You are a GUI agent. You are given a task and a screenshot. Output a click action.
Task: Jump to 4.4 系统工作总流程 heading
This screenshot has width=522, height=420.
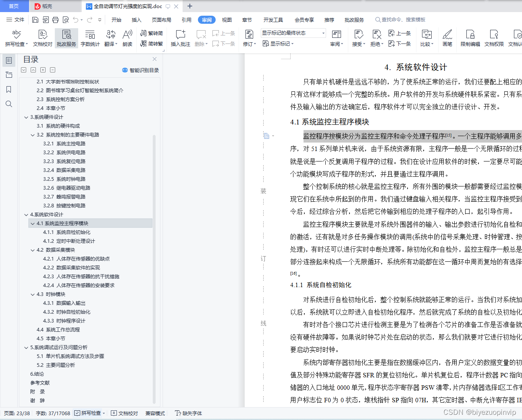coord(58,330)
